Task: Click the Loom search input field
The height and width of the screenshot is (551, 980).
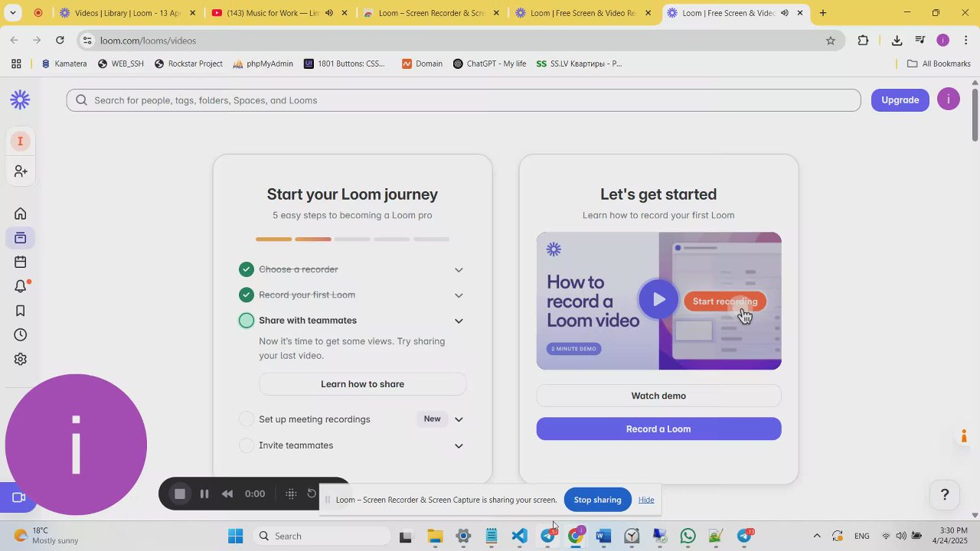Action: tap(463, 100)
